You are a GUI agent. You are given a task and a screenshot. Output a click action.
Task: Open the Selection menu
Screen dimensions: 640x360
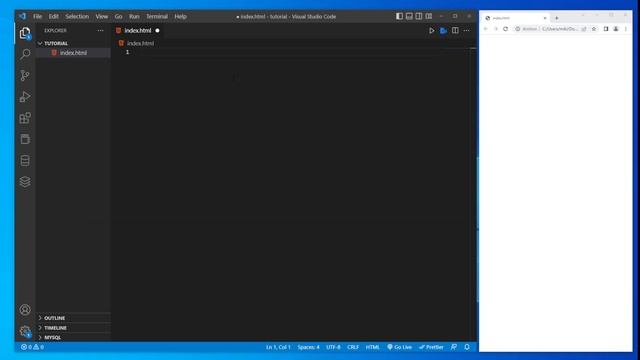pos(77,16)
